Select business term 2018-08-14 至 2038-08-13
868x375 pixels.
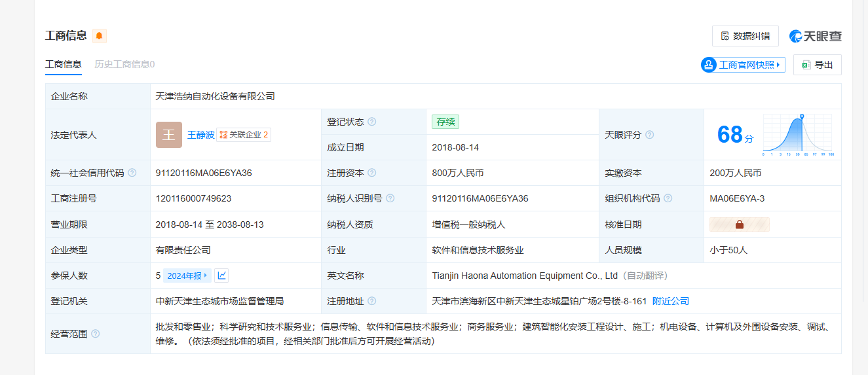click(210, 224)
